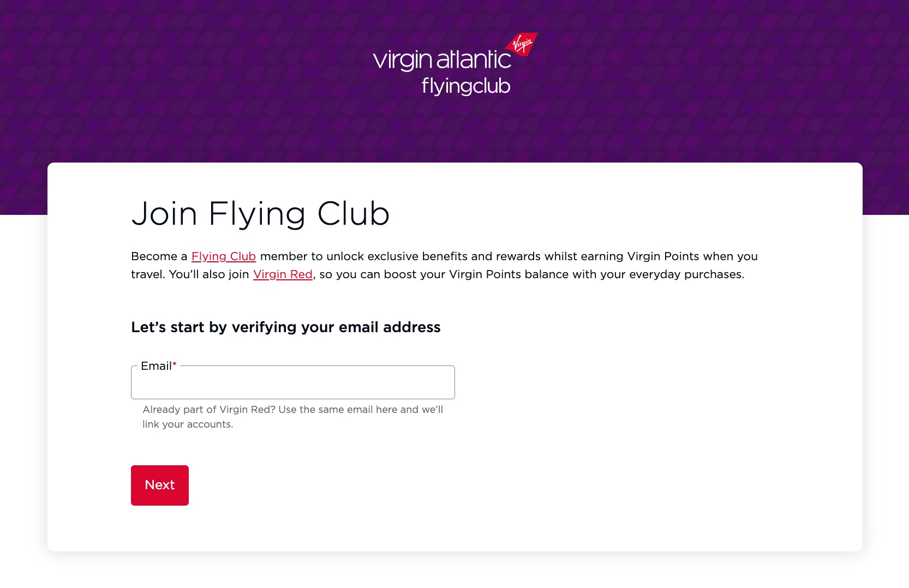
Task: Select the flyingclub logo text
Action: click(467, 86)
